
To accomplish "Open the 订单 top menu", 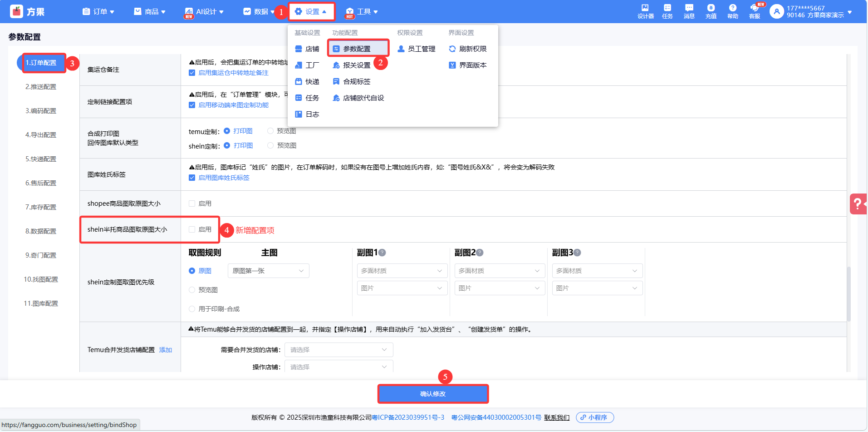I will (x=98, y=12).
